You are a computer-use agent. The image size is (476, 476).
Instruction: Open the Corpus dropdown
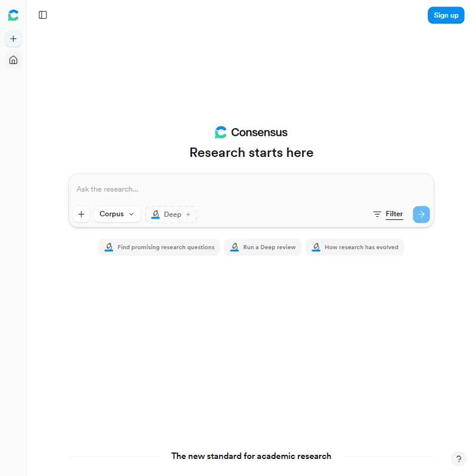point(117,214)
